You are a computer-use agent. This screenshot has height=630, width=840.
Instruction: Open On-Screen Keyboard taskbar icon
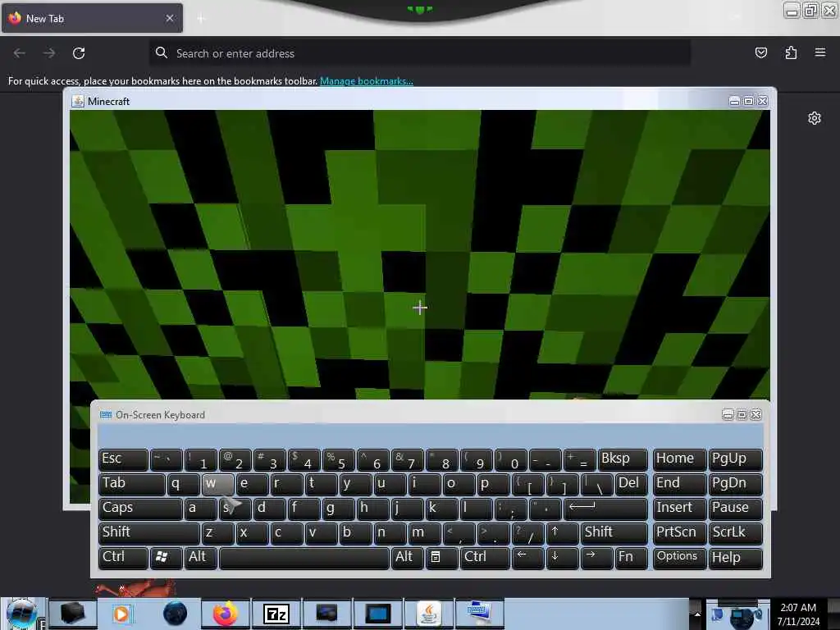479,614
